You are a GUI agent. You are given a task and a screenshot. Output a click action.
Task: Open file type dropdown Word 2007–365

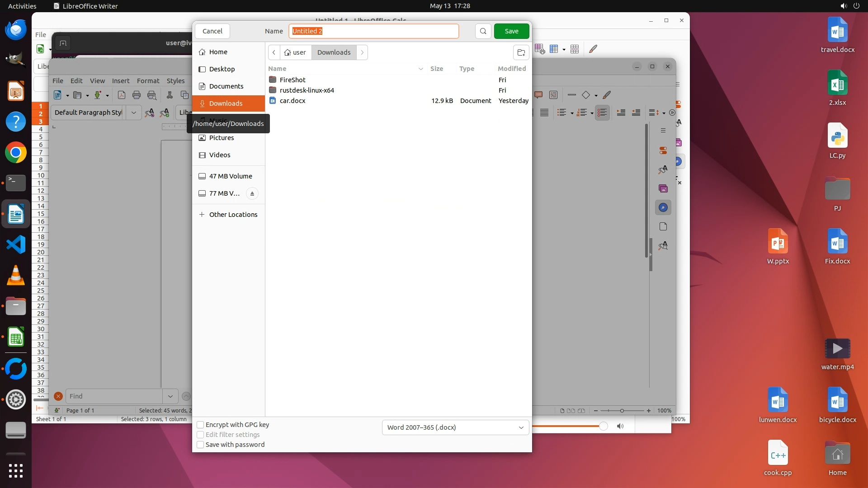pyautogui.click(x=455, y=427)
